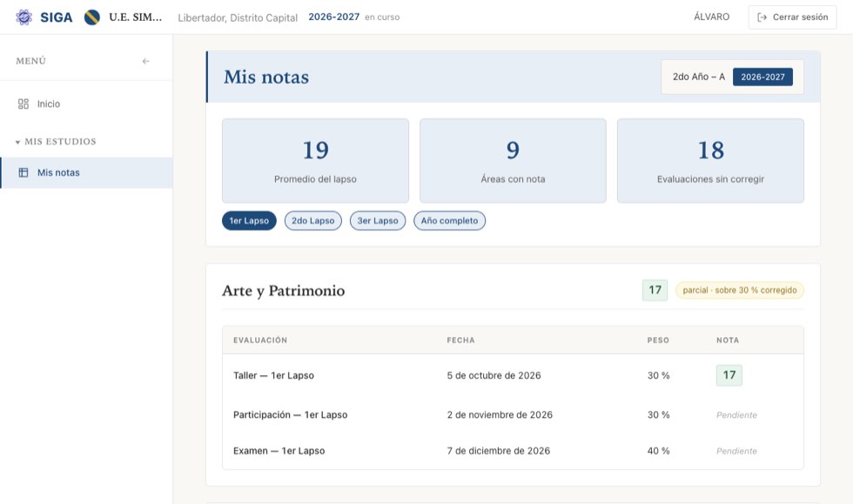Screen dimensions: 853x504
Task: Click the green 17 grade beside Arte y Patrimonio
Action: (655, 290)
